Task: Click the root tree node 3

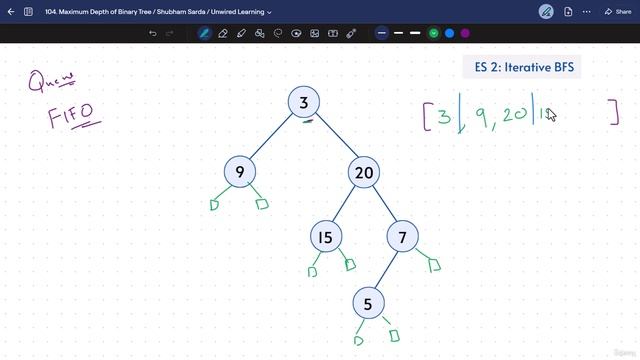Action: point(304,102)
